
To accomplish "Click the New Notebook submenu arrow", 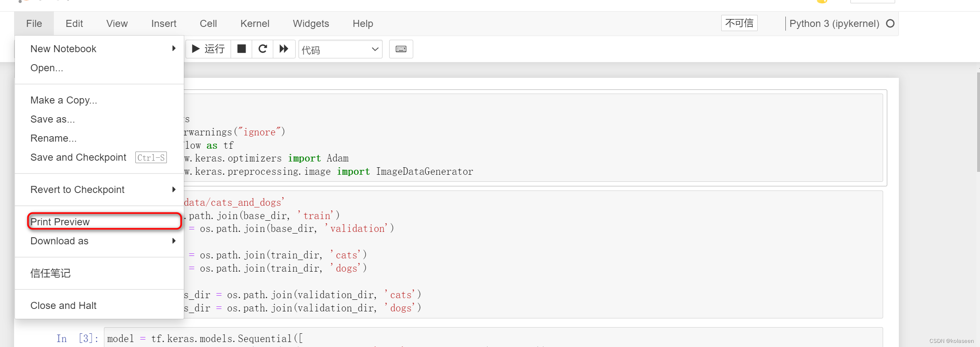I will click(174, 48).
